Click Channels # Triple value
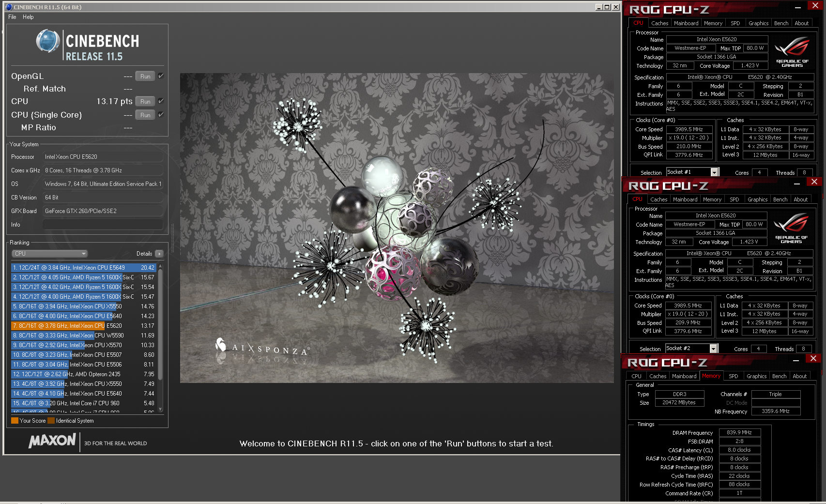The image size is (826, 504). coord(775,395)
